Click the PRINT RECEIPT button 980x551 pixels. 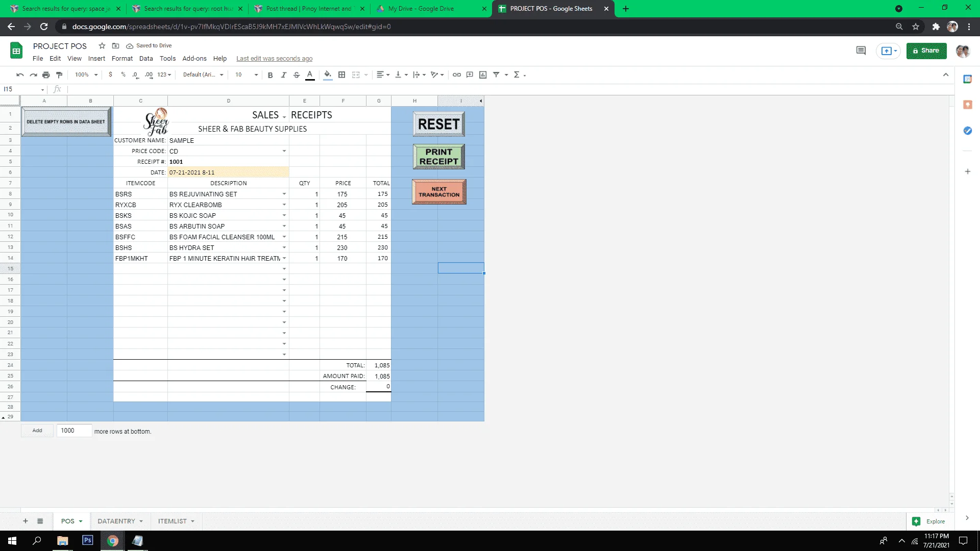439,156
